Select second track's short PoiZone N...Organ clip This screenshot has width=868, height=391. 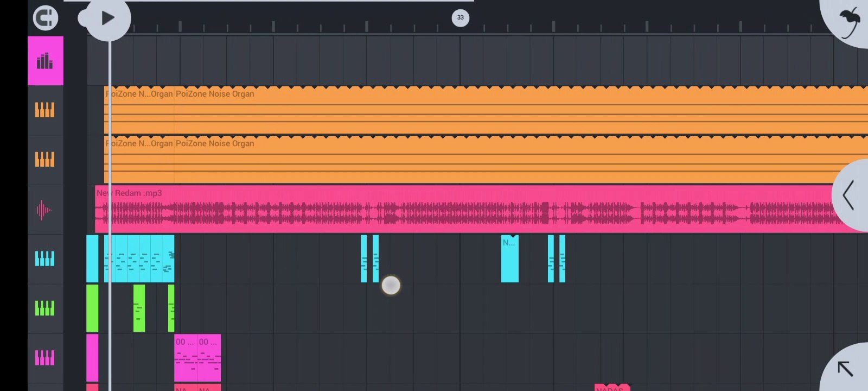tap(139, 160)
